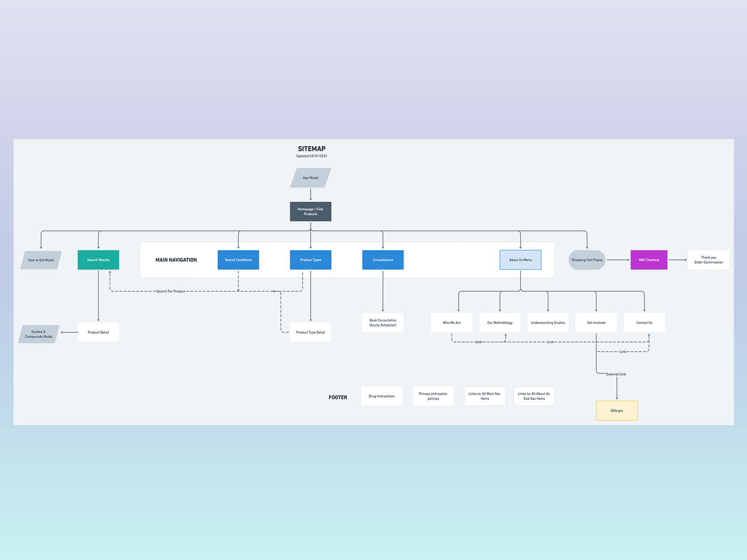Click the Get Involved box
The image size is (747, 560).
coord(596,322)
